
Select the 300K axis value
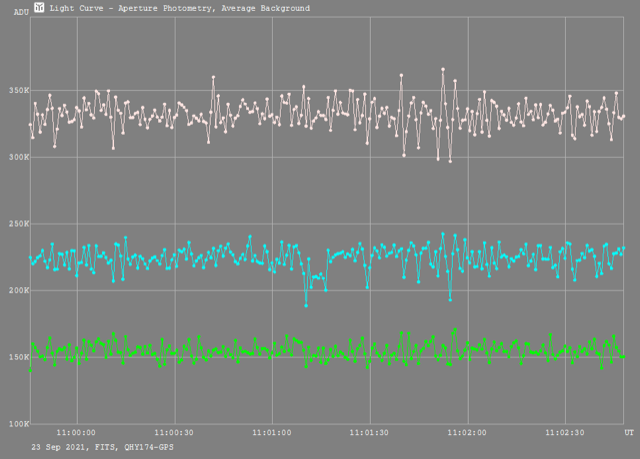(19, 157)
